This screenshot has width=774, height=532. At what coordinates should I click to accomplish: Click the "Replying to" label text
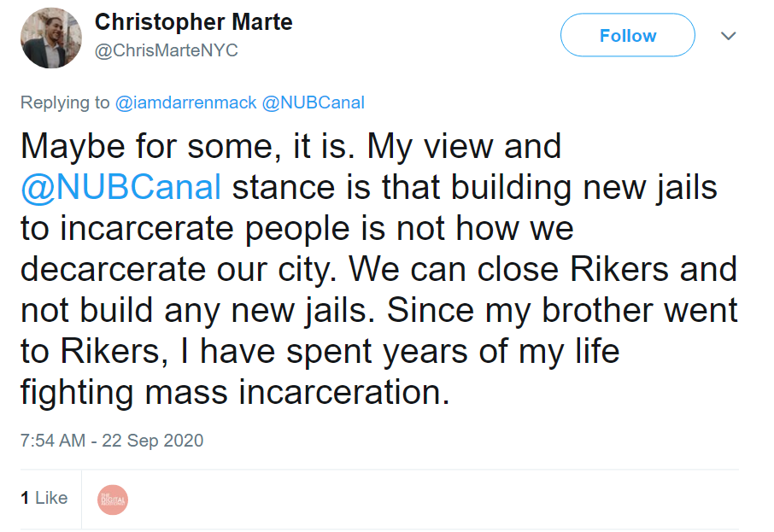click(x=66, y=102)
